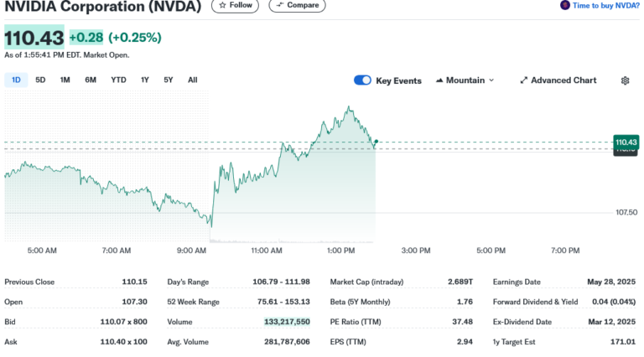Click the 110.43 price label on chart axis
The height and width of the screenshot is (357, 644).
click(626, 142)
